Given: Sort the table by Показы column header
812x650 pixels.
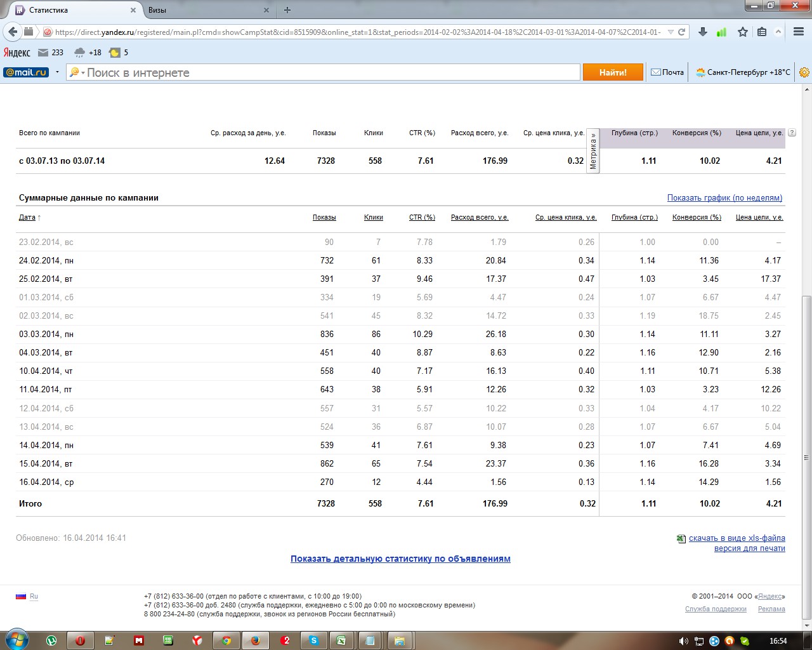Looking at the screenshot, I should 324,218.
